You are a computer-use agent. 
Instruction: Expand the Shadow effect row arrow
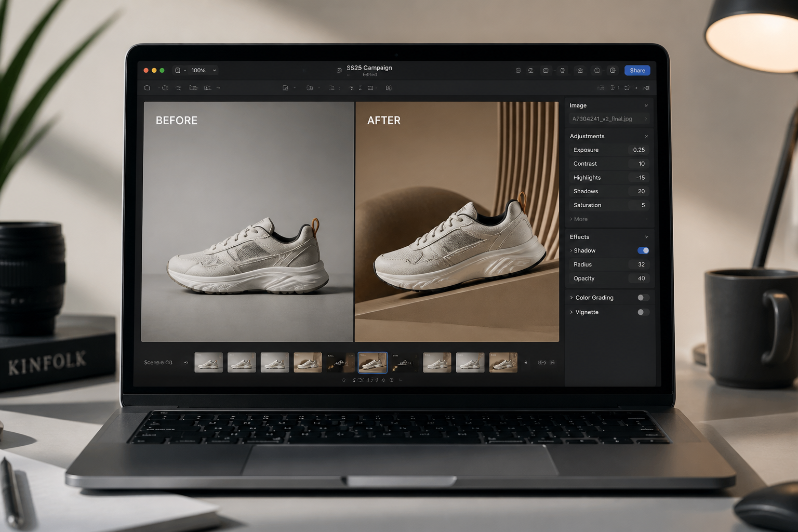click(571, 251)
